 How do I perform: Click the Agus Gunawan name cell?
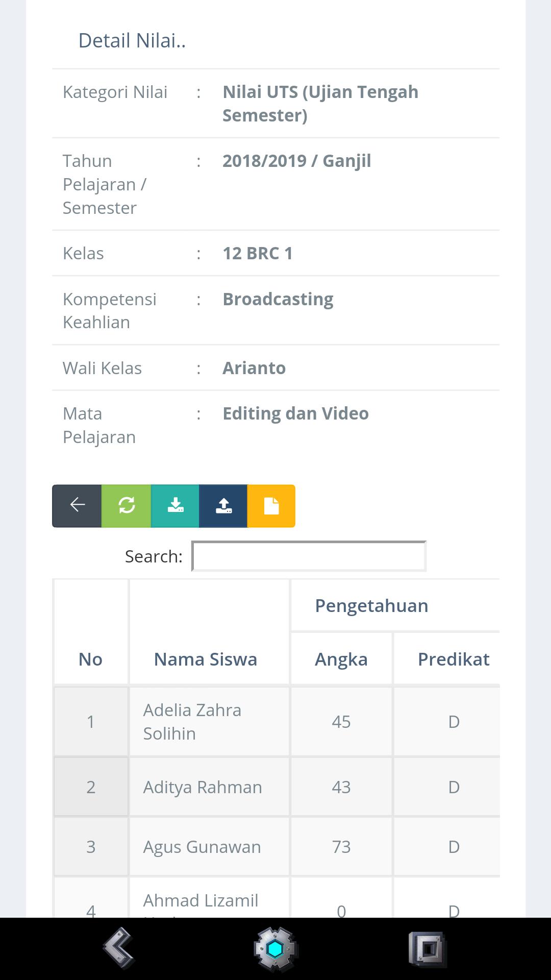(x=202, y=847)
